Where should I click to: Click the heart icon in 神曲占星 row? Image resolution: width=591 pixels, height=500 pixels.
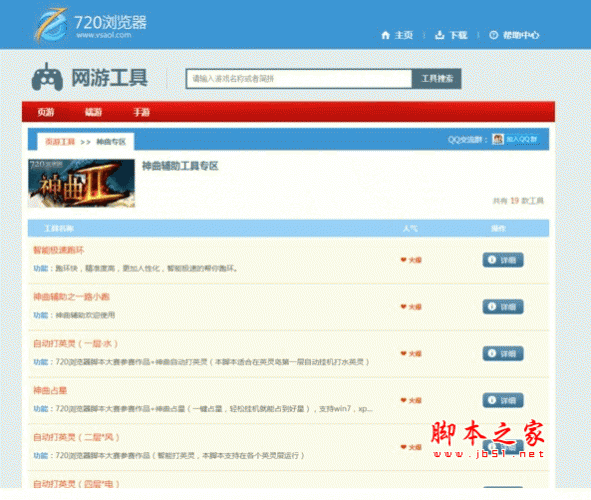[x=403, y=400]
